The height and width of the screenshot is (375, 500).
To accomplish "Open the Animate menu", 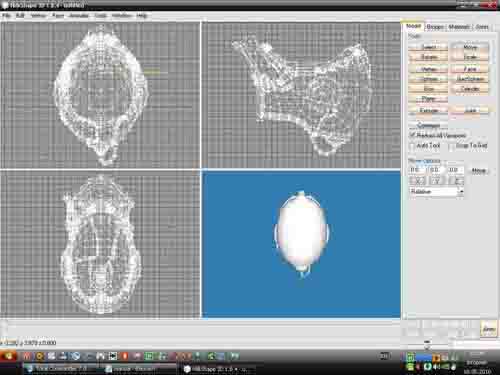I will [79, 15].
